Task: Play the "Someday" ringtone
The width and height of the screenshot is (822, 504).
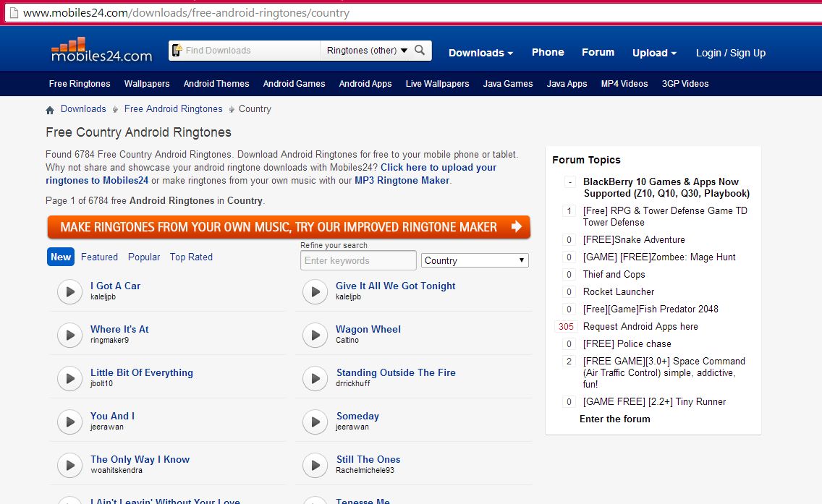Action: pos(315,422)
